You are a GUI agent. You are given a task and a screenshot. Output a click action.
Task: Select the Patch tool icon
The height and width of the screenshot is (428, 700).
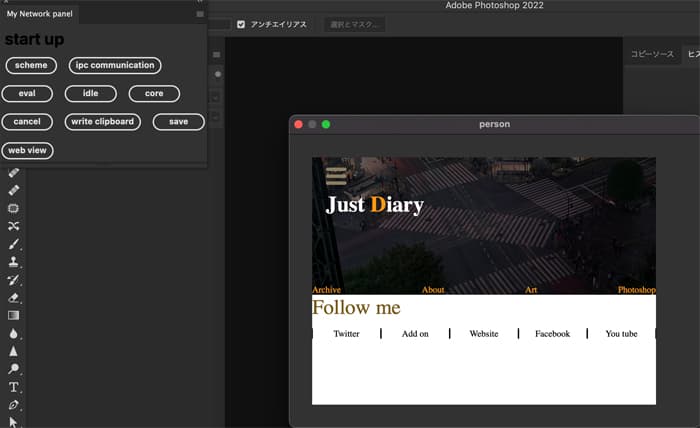click(13, 208)
